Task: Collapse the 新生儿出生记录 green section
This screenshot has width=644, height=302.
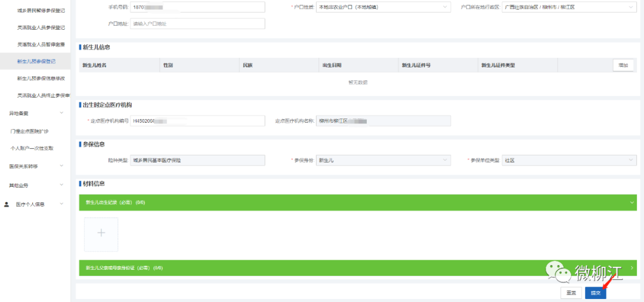Action: click(x=631, y=203)
